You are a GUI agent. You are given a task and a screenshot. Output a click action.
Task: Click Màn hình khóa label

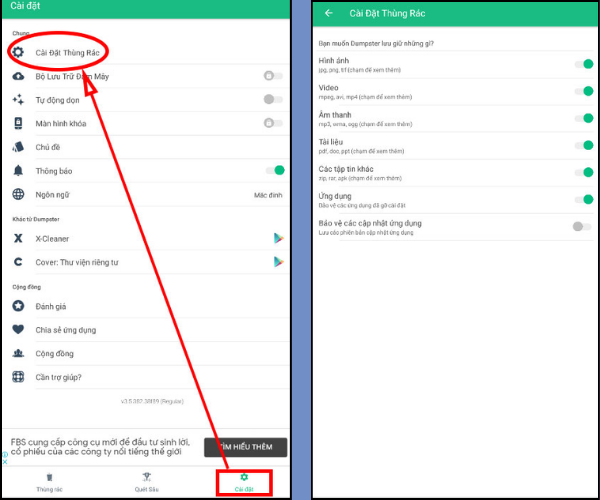point(61,124)
